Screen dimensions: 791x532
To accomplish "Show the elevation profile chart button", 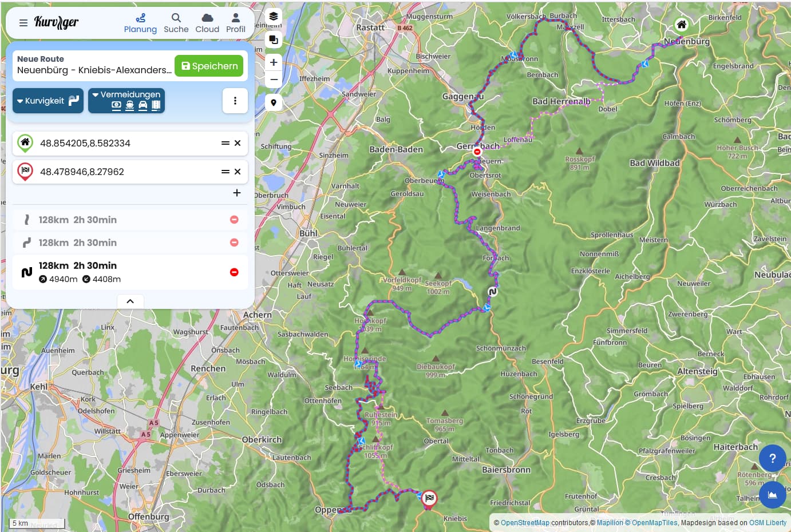I will tap(773, 495).
